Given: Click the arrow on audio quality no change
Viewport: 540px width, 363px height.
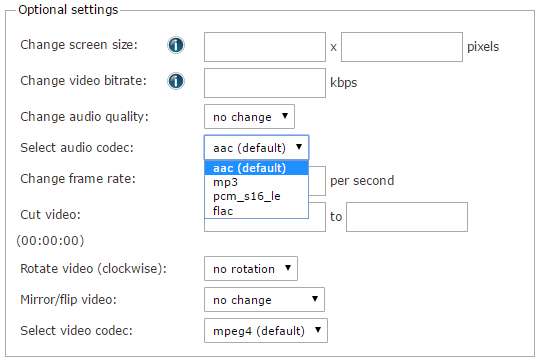Looking at the screenshot, I should tap(285, 116).
